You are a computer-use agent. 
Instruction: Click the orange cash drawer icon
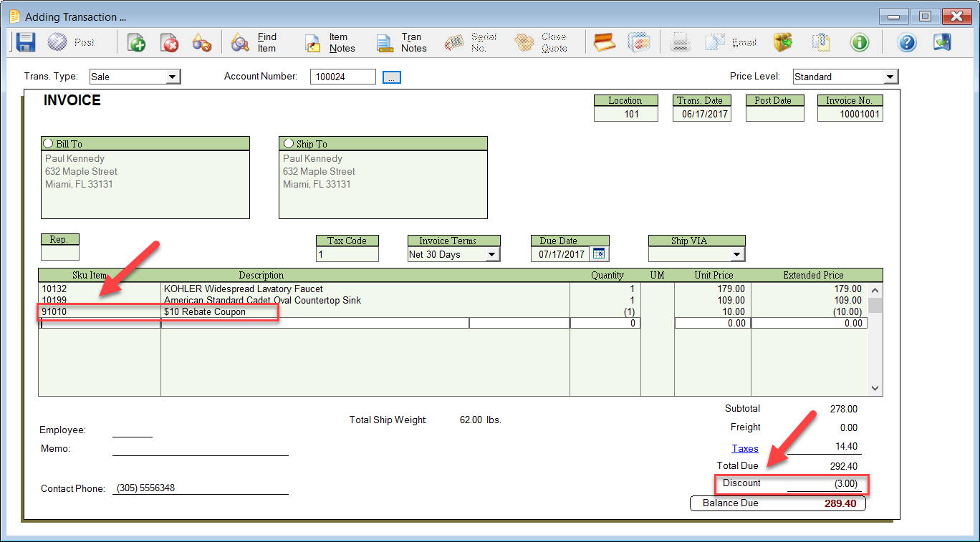[x=605, y=42]
